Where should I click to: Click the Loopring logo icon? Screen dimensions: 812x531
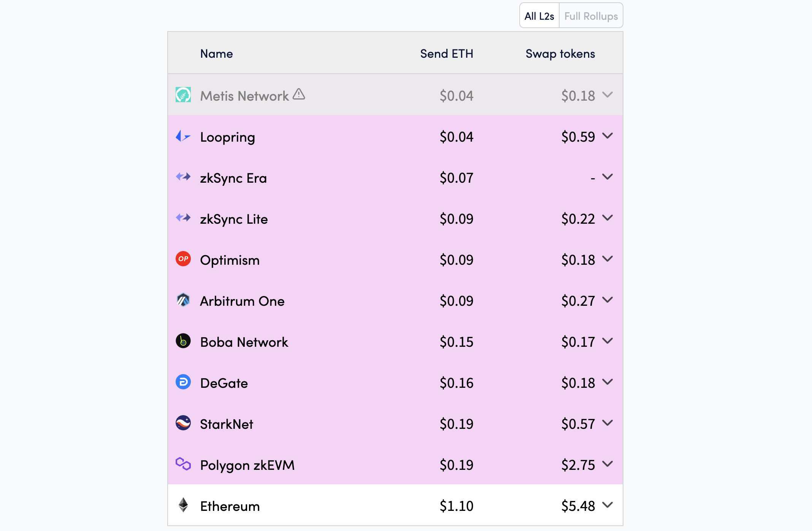tap(183, 137)
